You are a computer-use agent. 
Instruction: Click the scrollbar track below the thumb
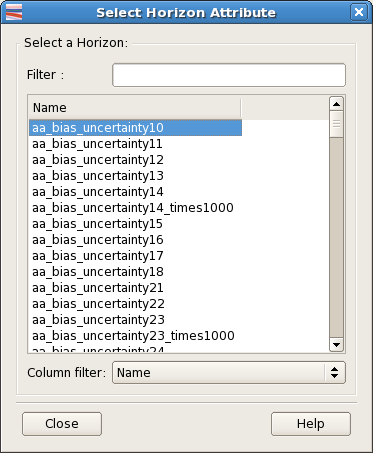pos(336,237)
